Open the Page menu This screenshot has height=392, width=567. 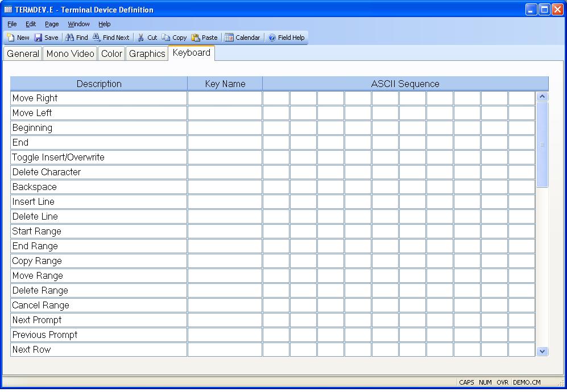(x=52, y=24)
